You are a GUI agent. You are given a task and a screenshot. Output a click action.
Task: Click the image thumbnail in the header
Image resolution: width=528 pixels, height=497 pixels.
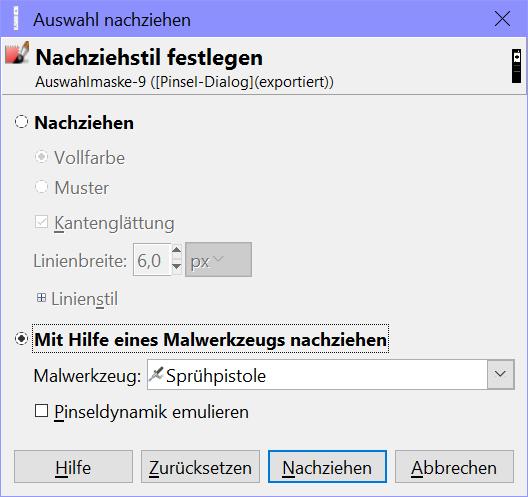click(x=517, y=66)
